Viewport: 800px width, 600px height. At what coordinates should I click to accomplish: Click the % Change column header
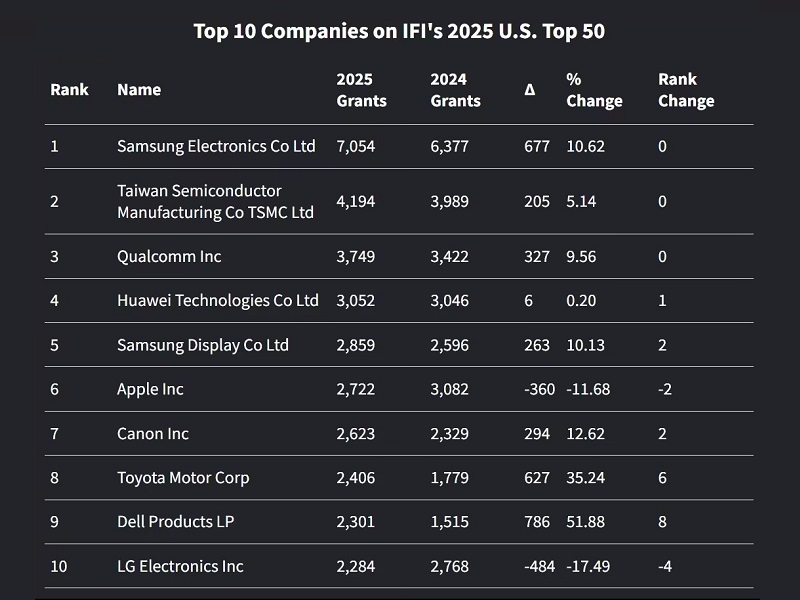pos(594,90)
